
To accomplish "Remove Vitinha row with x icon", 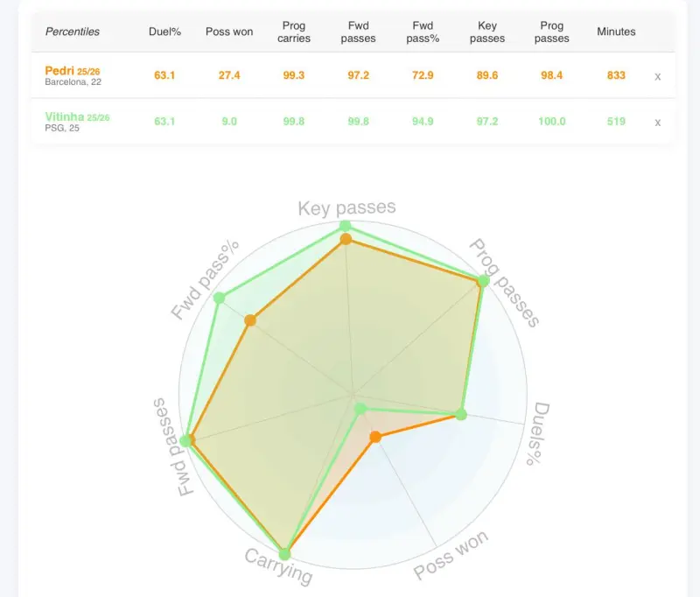I will click(x=657, y=123).
